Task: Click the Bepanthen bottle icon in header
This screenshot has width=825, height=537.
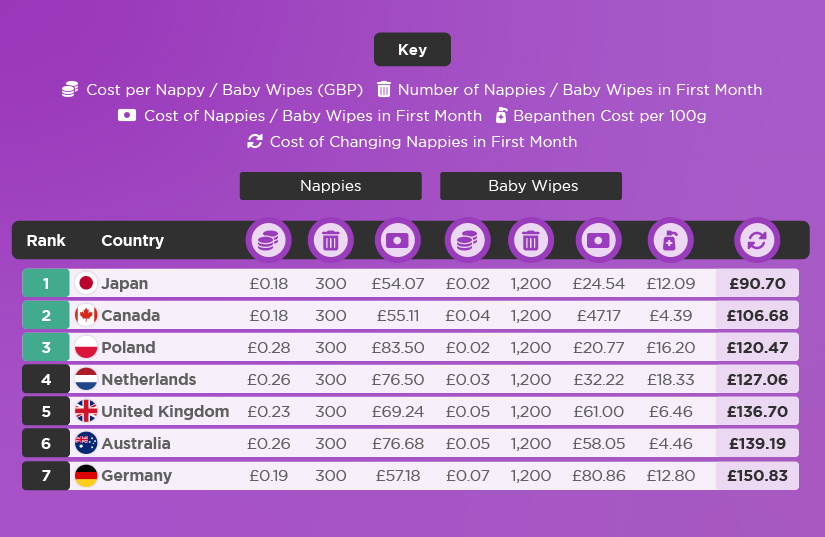Action: click(670, 240)
